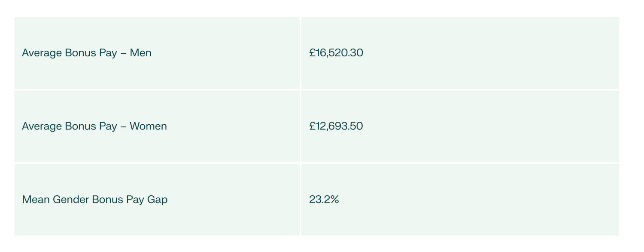The height and width of the screenshot is (252, 644).
Task: Click 'Bonus' in the Women row label
Action: coord(78,126)
